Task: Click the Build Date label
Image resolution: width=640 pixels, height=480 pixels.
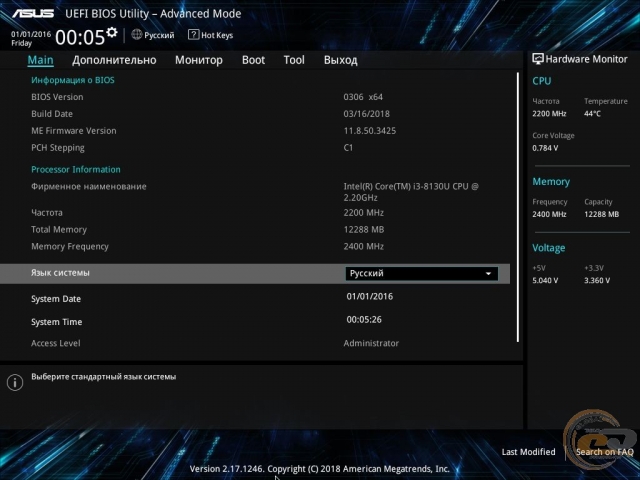Action: (52, 114)
